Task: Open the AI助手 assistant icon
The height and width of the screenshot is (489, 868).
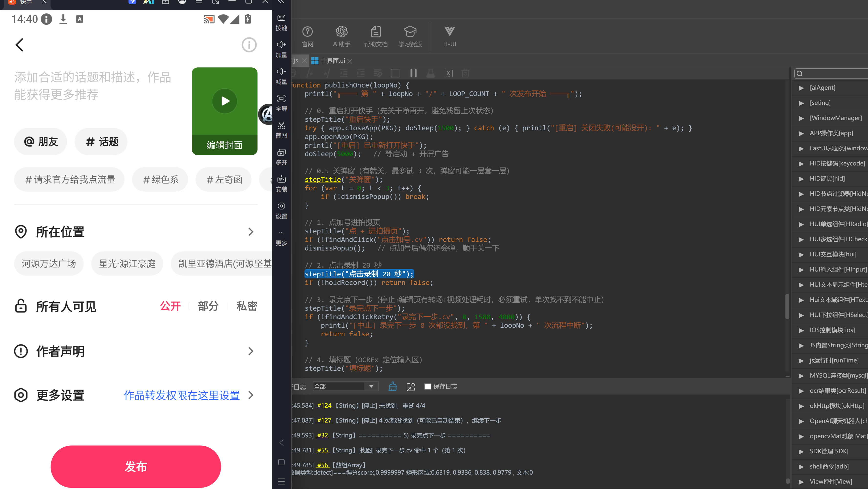Action: tap(341, 36)
